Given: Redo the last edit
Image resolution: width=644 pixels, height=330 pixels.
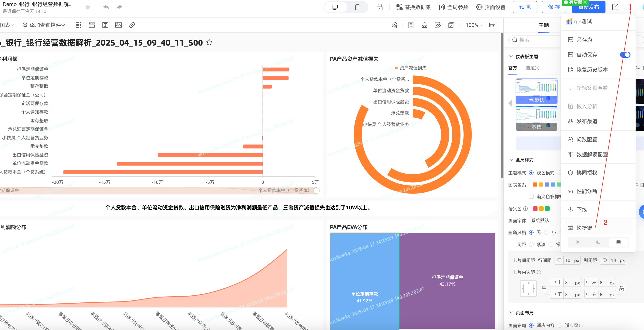Looking at the screenshot, I should coord(119,7).
